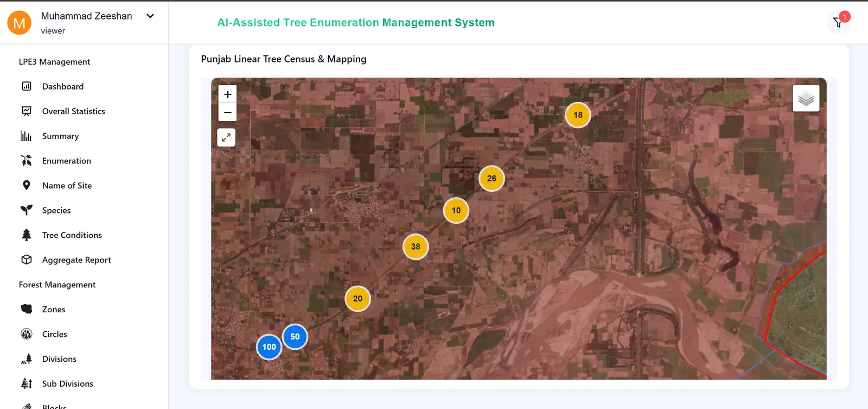Click the yellow cluster marker 10
This screenshot has height=409, width=868.
456,211
